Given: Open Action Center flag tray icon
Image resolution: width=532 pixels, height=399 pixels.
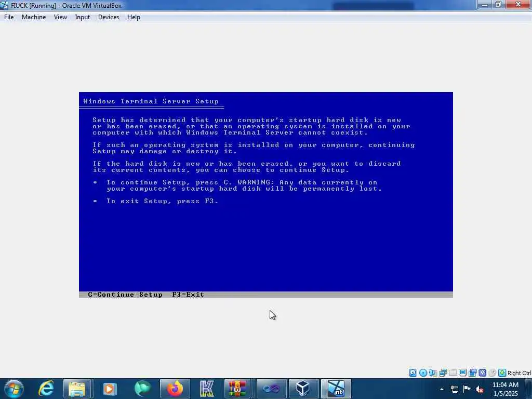Looking at the screenshot, I should (x=467, y=389).
